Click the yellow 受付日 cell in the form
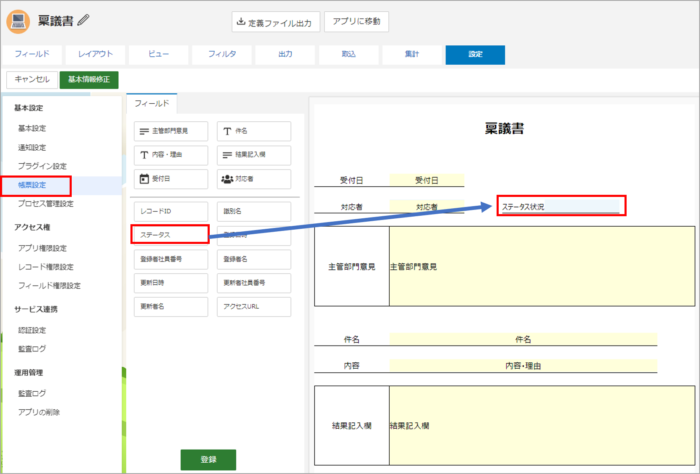 pyautogui.click(x=427, y=180)
